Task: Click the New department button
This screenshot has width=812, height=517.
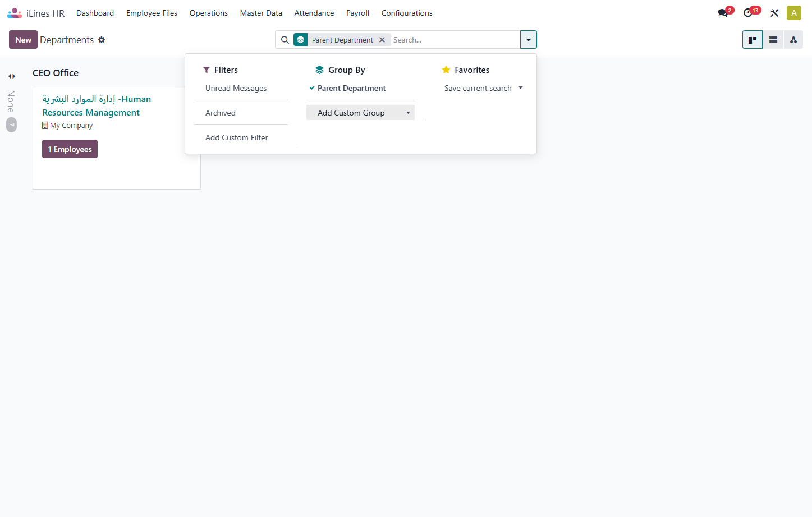Action: click(23, 40)
